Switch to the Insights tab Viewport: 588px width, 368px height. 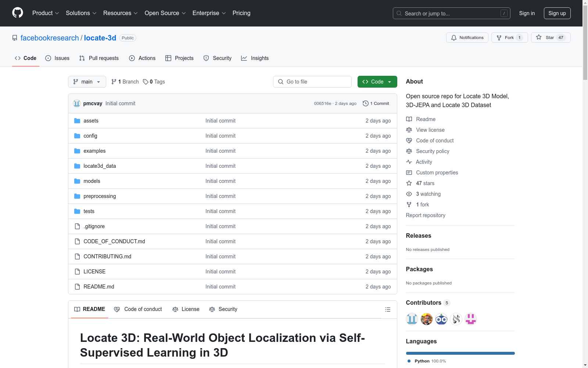point(255,58)
